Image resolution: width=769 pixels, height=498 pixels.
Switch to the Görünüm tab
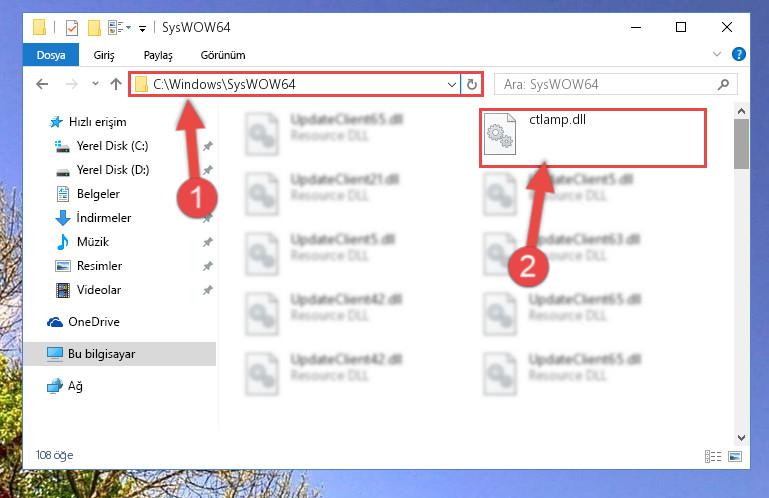(223, 55)
